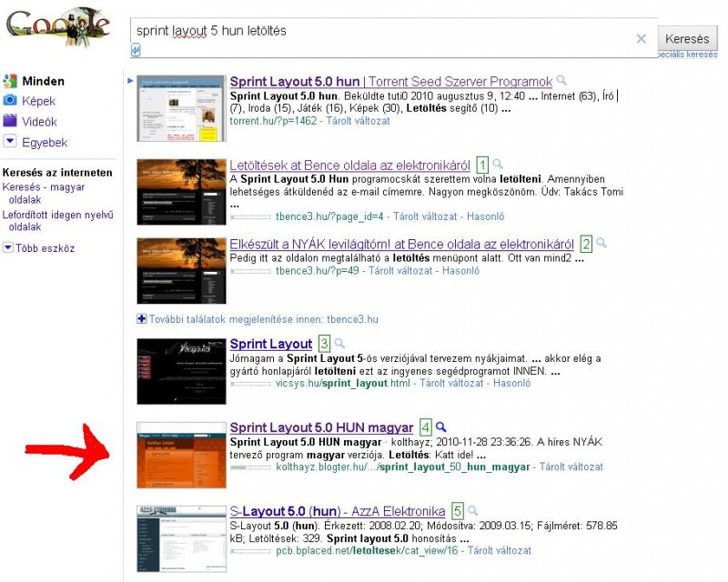The image size is (728, 582).
Task: Click the rating bar beside vicsys.hu URL
Action: coord(251,384)
